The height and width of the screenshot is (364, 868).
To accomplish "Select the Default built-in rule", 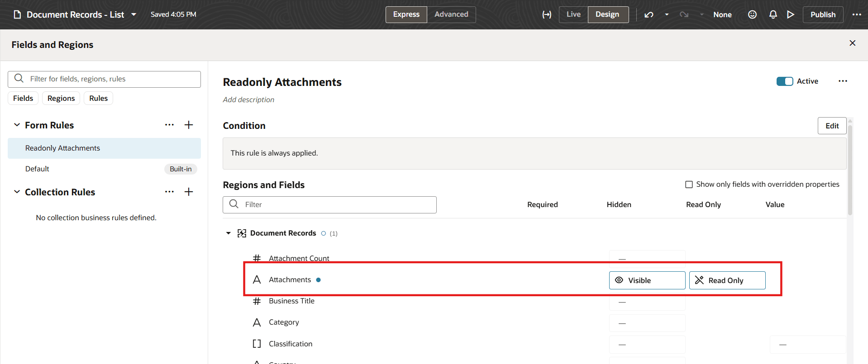I will click(x=104, y=169).
